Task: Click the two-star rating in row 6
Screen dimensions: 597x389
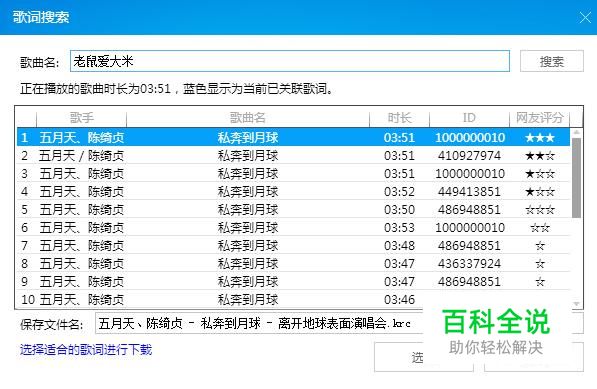Action: pos(540,228)
